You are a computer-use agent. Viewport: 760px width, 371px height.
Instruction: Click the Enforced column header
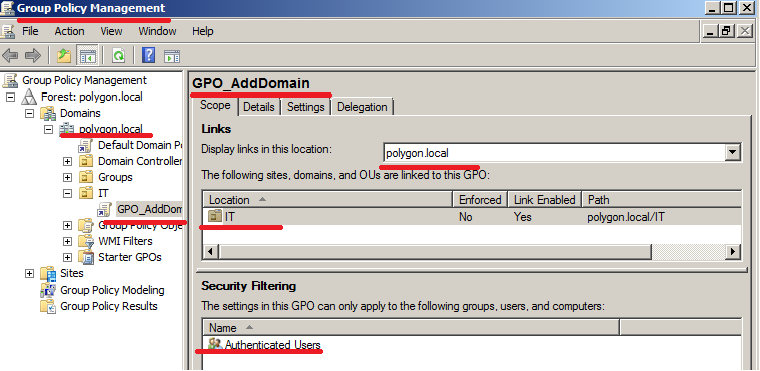[x=480, y=200]
